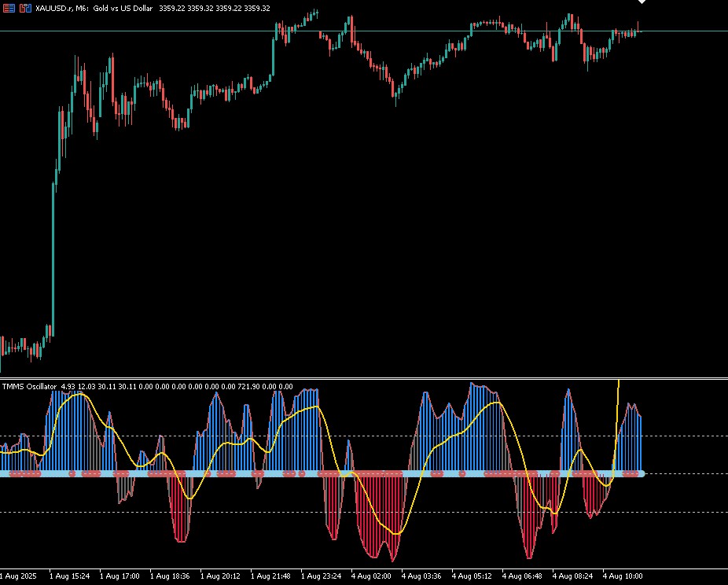The image size is (728, 585).
Task: Select the TMMS Oscillator indicator label
Action: click(x=29, y=386)
